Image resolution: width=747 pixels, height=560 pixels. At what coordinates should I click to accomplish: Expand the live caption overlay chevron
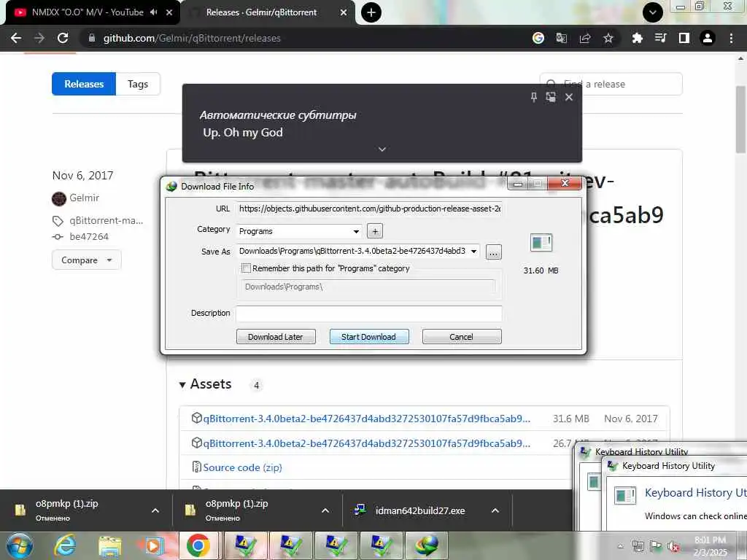pos(382,149)
